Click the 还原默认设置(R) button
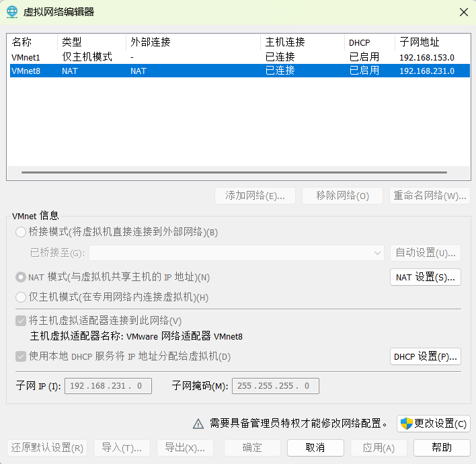This screenshot has width=476, height=464. point(47,448)
